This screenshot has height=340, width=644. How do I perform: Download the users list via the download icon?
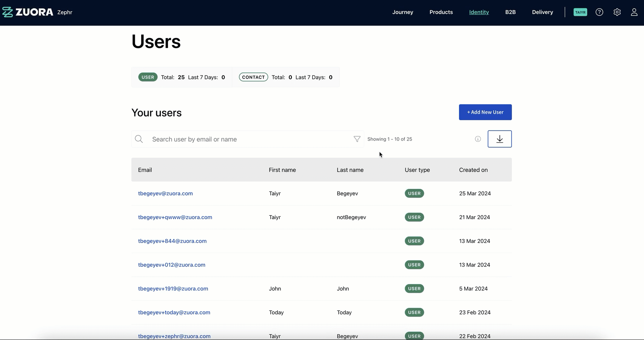pyautogui.click(x=500, y=139)
